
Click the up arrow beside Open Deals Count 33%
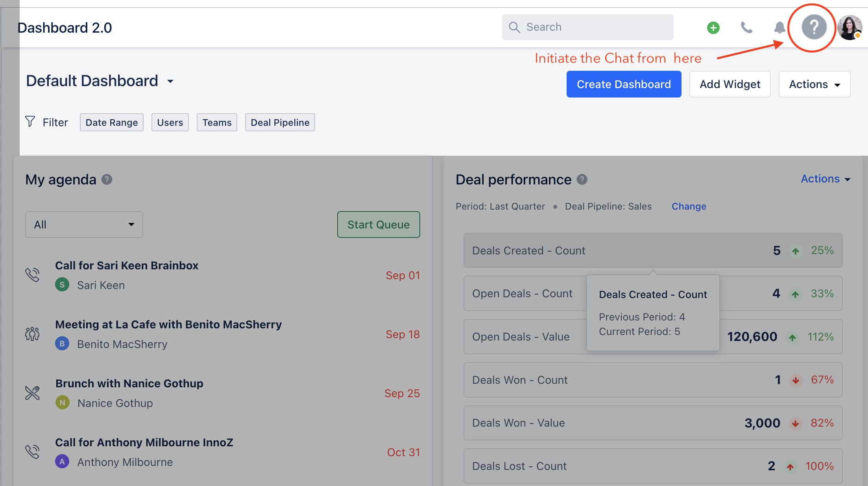pyautogui.click(x=795, y=294)
